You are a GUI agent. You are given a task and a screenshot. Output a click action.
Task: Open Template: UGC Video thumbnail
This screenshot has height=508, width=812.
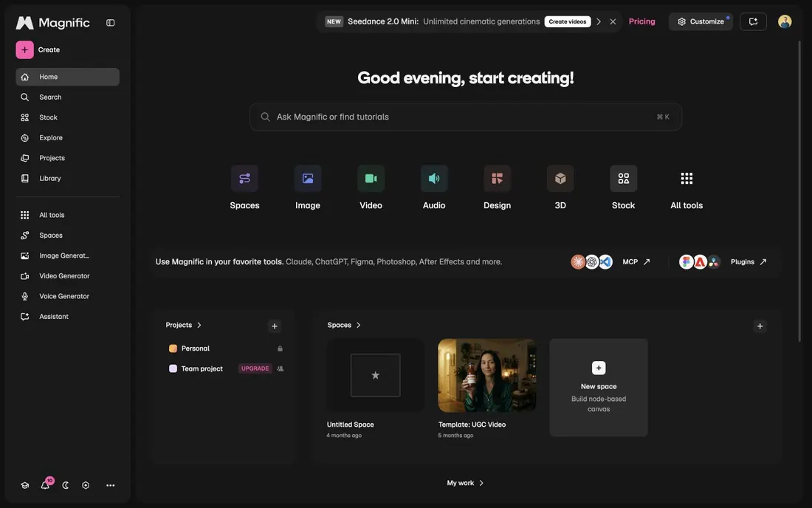pos(486,375)
